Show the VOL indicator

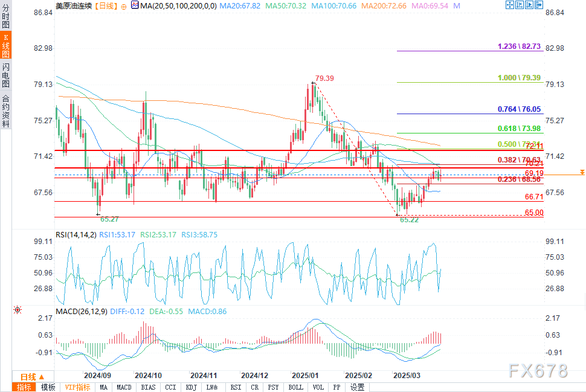coord(318,387)
